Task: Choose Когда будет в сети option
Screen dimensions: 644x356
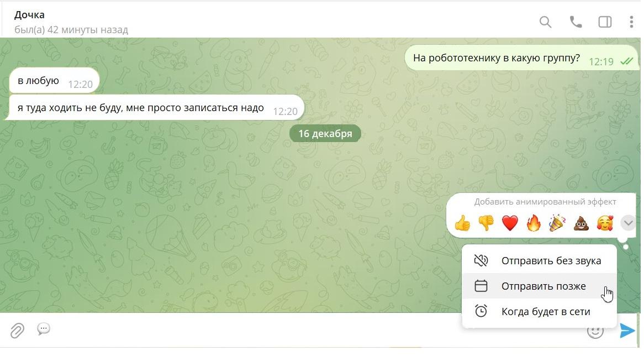Action: [x=539, y=312]
